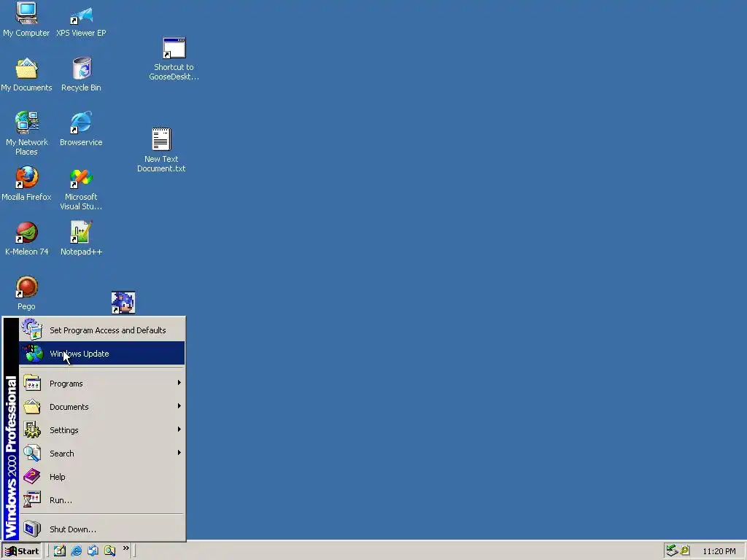The height and width of the screenshot is (560, 747).
Task: Click the first Quick Launch icon with pencil
Action: pyautogui.click(x=60, y=551)
